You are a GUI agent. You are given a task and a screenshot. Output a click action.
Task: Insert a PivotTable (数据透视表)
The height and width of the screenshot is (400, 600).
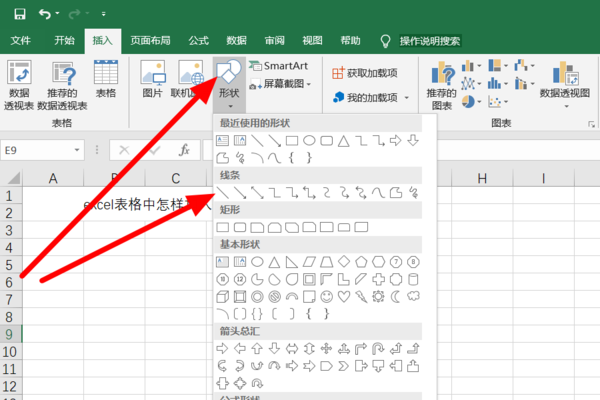[18, 85]
